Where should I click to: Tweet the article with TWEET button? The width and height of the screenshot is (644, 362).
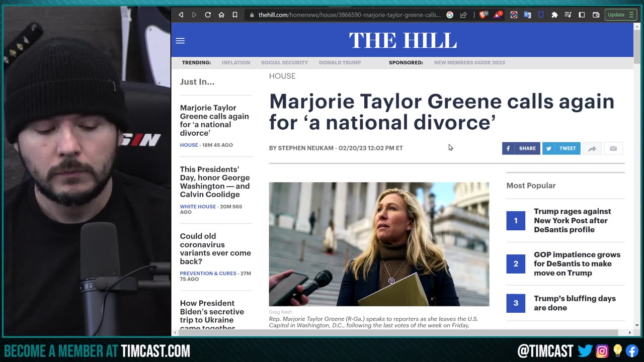tap(561, 148)
